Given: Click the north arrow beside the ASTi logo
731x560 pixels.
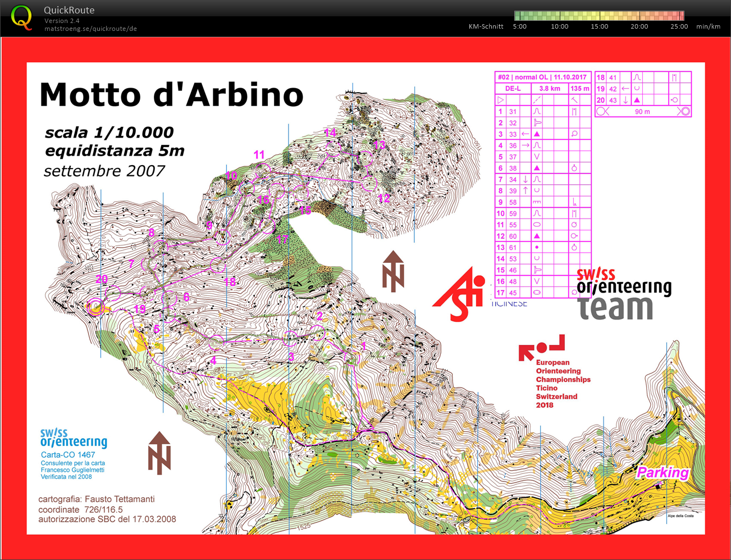Looking at the screenshot, I should (x=393, y=272).
